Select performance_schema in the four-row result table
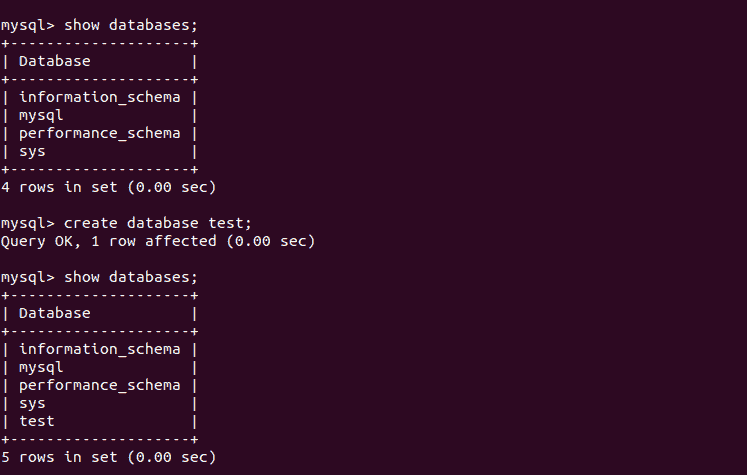This screenshot has width=747, height=475. coord(100,133)
